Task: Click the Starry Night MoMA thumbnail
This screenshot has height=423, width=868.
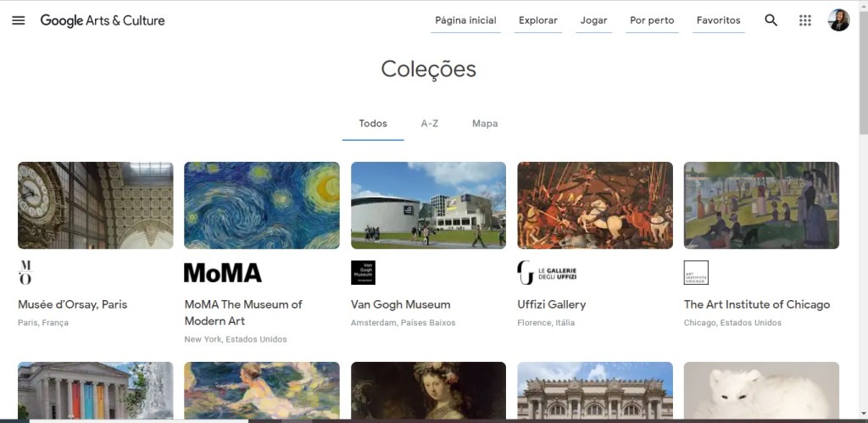Action: (x=262, y=205)
